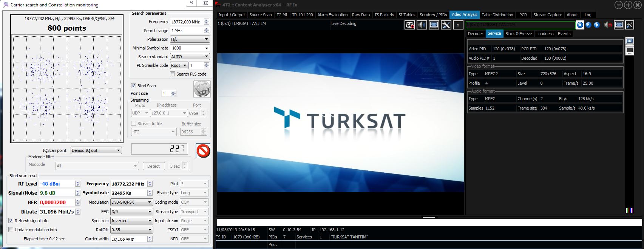This screenshot has height=249, width=644.
Task: Click the blue play/pause button
Action: pos(588,25)
